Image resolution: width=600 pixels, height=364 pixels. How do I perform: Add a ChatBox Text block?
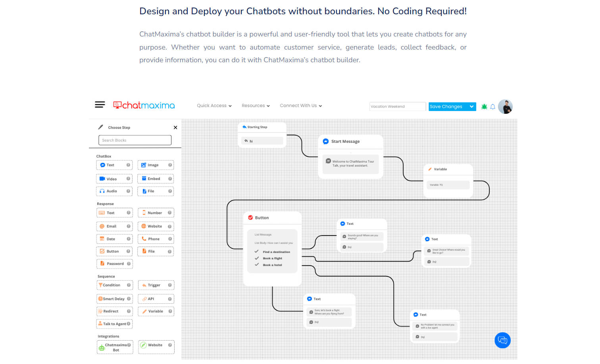(114, 165)
